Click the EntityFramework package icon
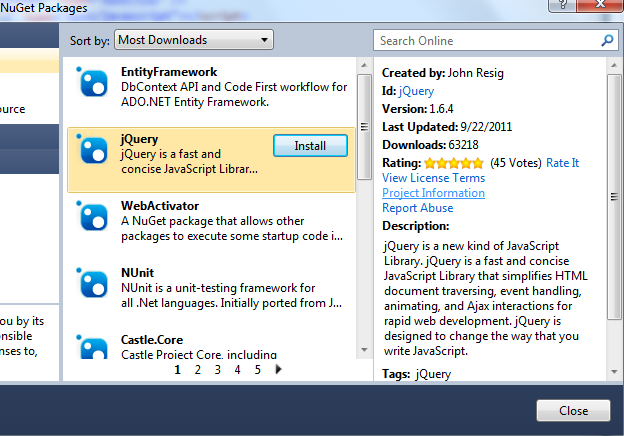 (x=92, y=82)
